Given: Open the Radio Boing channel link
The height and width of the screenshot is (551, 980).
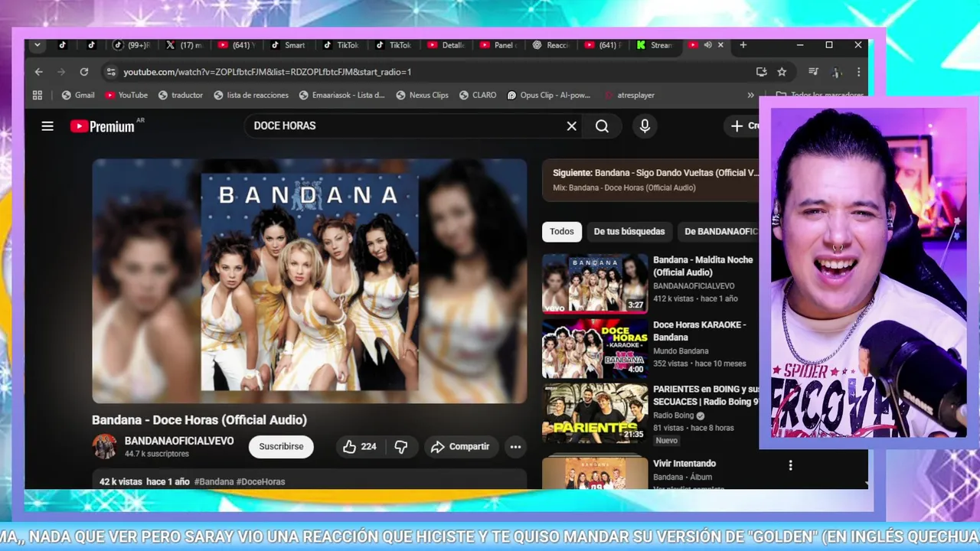Looking at the screenshot, I should pyautogui.click(x=673, y=416).
